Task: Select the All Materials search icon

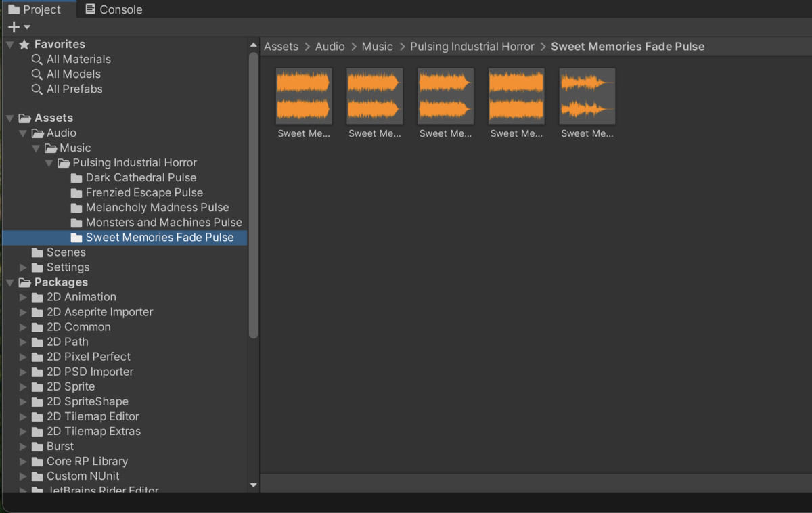Action: [37, 60]
